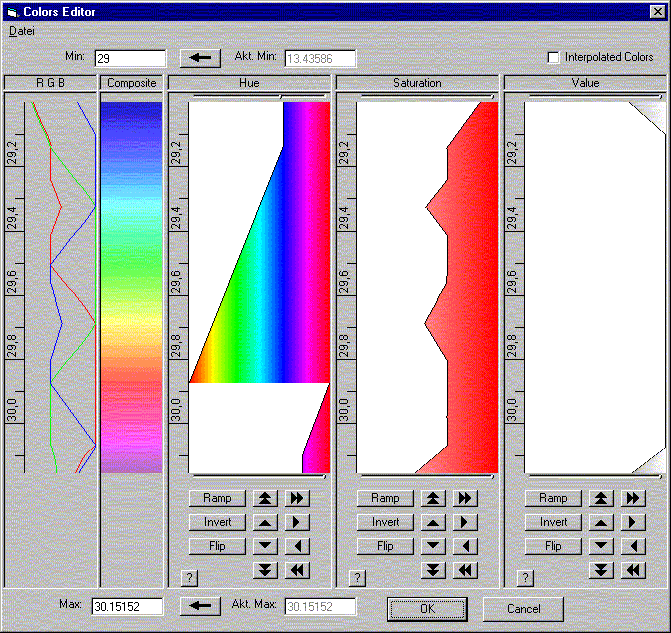Click Value double down arrow icon
The width and height of the screenshot is (671, 633).
tap(601, 570)
